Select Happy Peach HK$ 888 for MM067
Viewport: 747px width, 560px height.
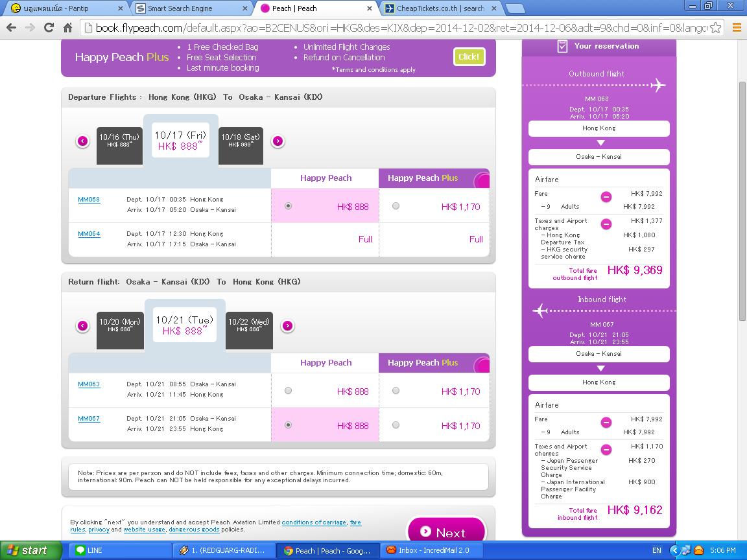[x=288, y=425]
